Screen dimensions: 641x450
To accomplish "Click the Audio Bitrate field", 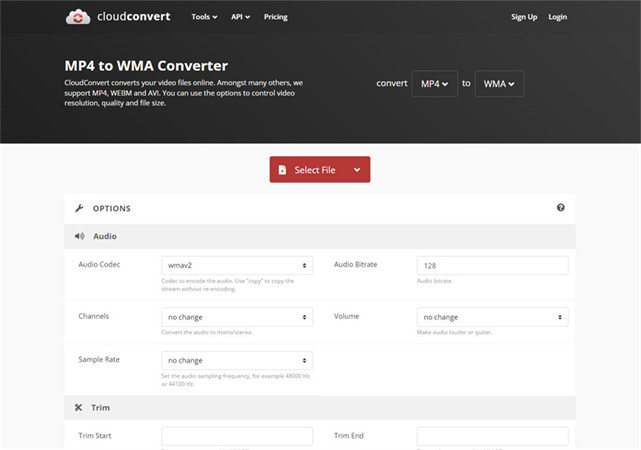I will (x=493, y=266).
